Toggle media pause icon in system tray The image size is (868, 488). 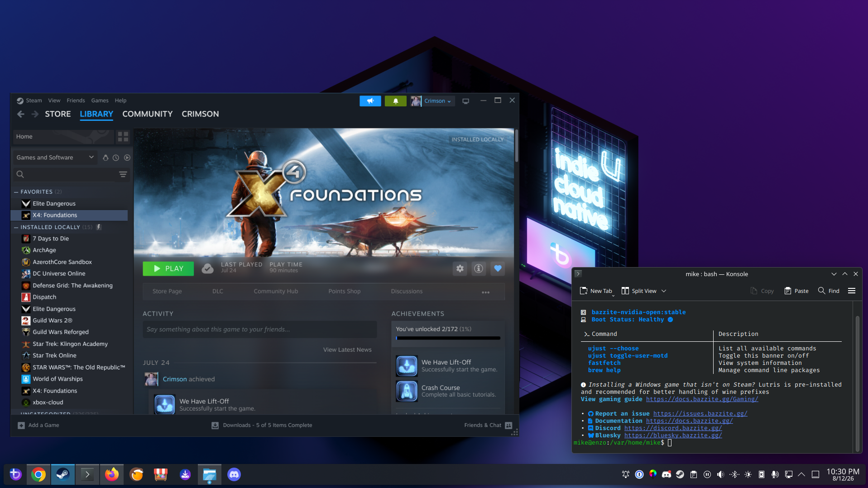[707, 474]
